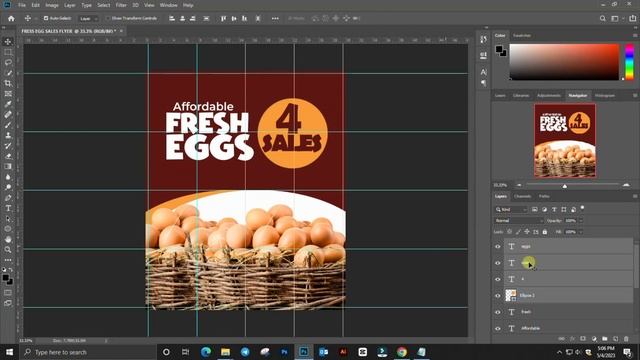Viewport: 640px width, 360px height.
Task: Hide the Ellipse 1 layer
Action: 498,296
